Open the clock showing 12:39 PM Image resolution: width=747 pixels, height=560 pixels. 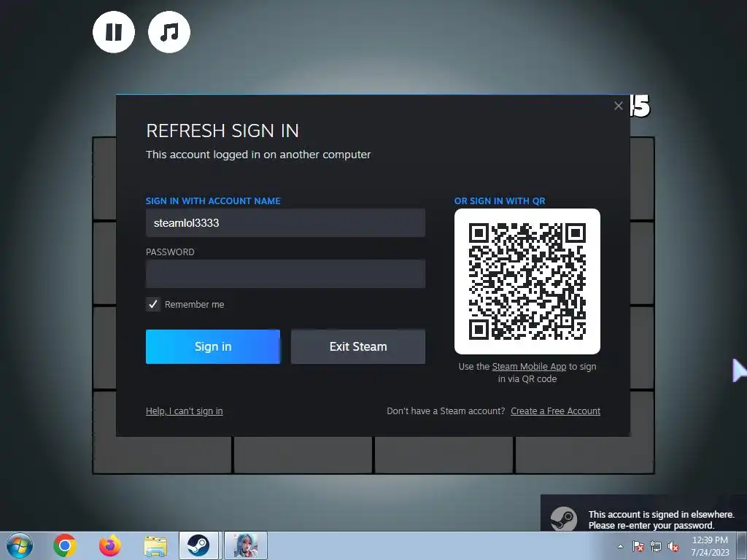[x=710, y=546]
